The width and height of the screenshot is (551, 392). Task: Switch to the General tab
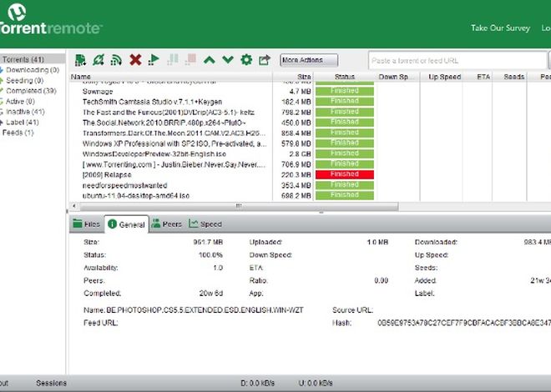pos(127,224)
